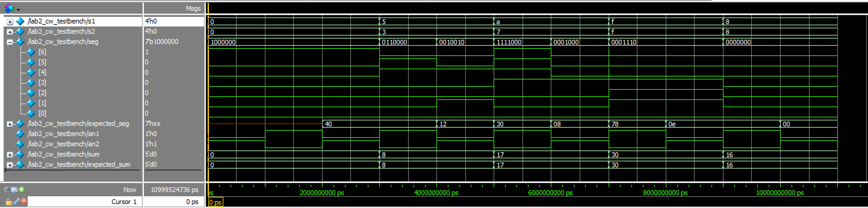Screen dimensions: 868x208
Task: Click the s2 waveform value 7
Action: pos(498,32)
